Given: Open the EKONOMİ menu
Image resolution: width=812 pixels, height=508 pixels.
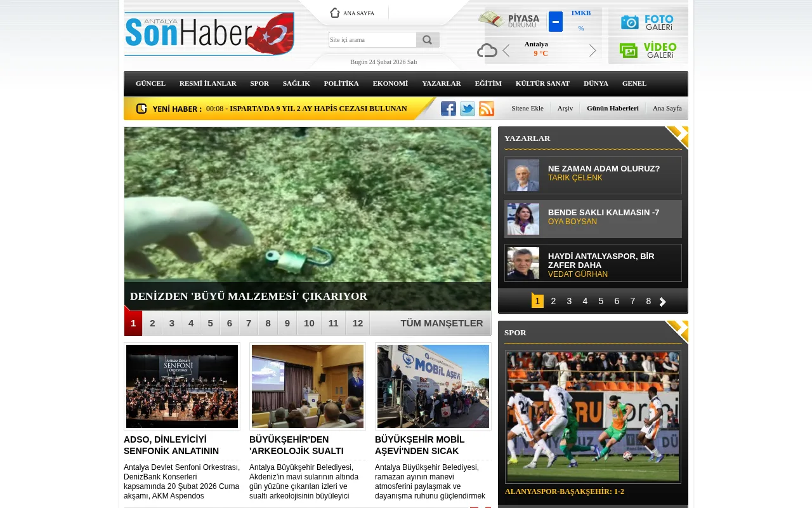Looking at the screenshot, I should coord(390,83).
